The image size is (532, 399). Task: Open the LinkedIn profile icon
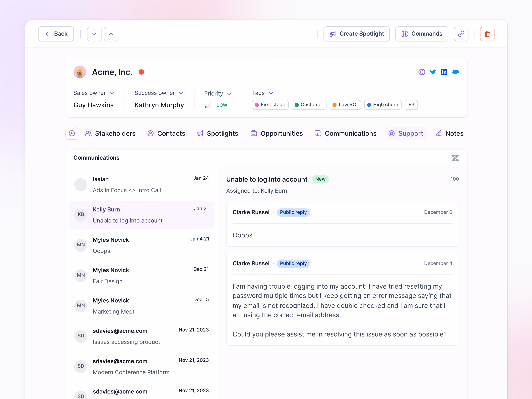click(x=444, y=72)
